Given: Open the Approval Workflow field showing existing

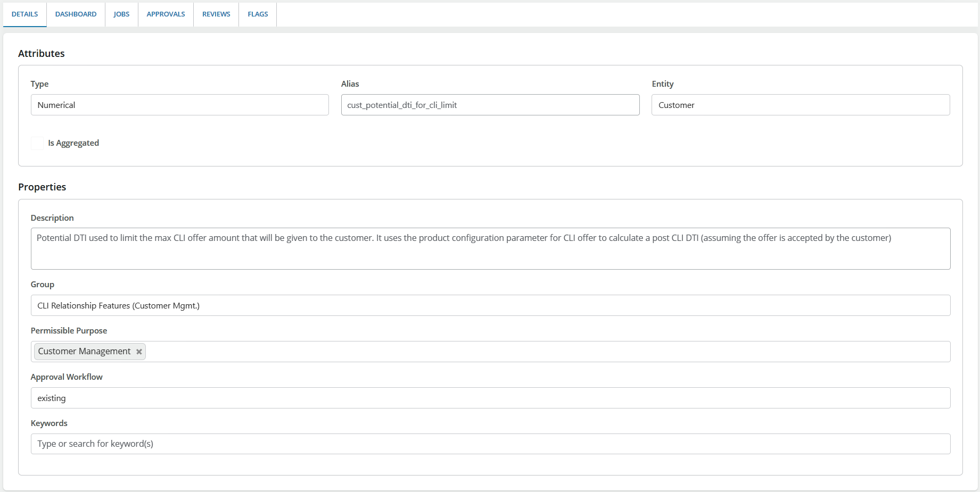Looking at the screenshot, I should (490, 398).
